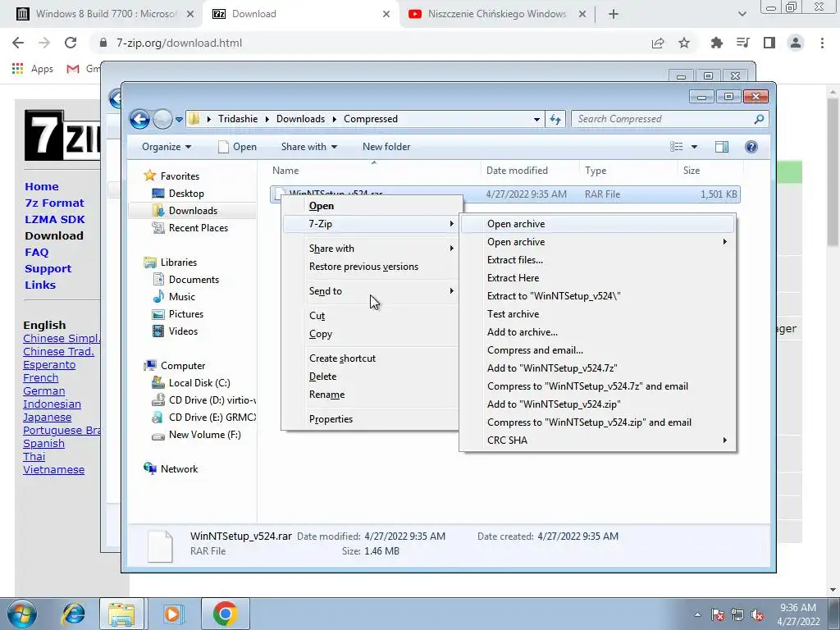The width and height of the screenshot is (840, 630).
Task: Click LZMA SDK link on 7-Zip site
Action: pos(55,220)
